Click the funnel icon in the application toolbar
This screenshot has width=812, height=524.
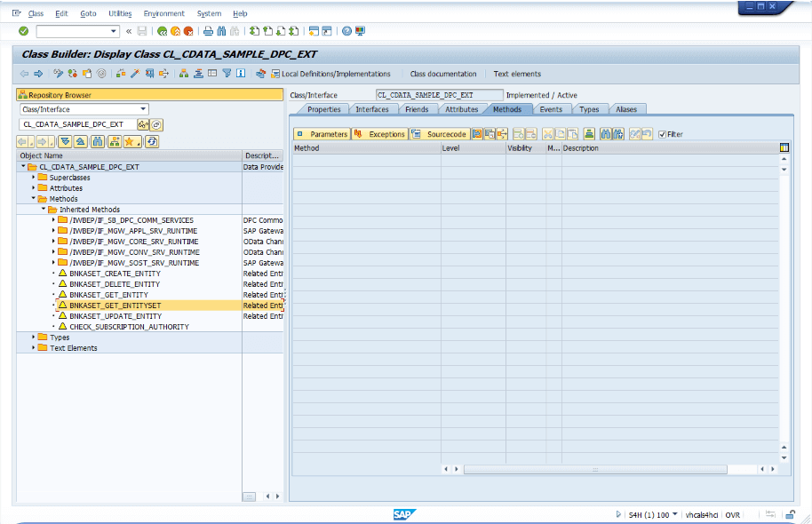point(227,74)
